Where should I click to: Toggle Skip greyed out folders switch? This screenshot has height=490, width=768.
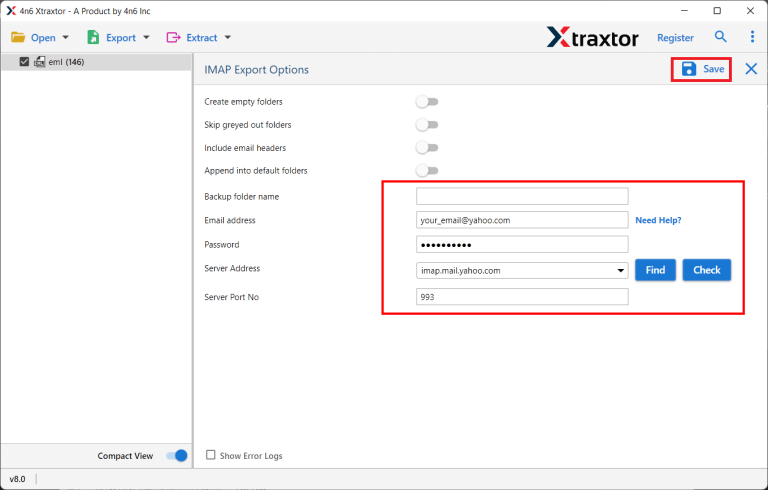click(x=427, y=125)
